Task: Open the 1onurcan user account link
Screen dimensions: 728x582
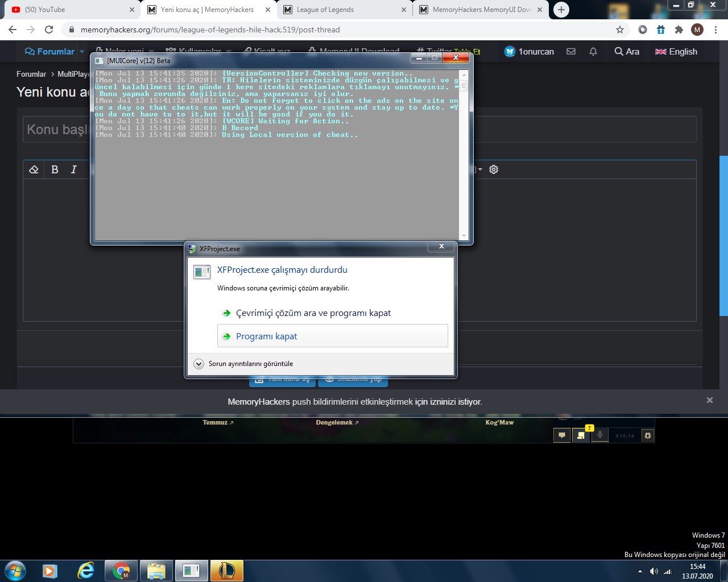Action: click(530, 52)
